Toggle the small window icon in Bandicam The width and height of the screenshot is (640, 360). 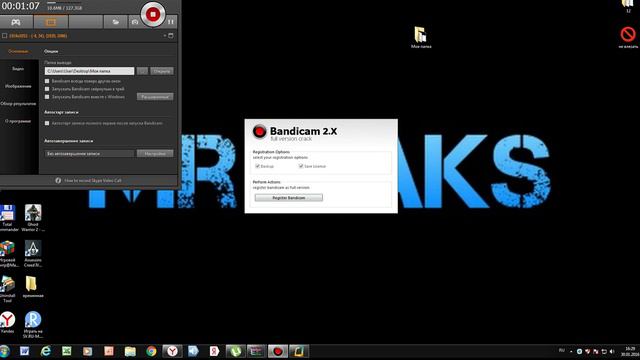coord(171,36)
